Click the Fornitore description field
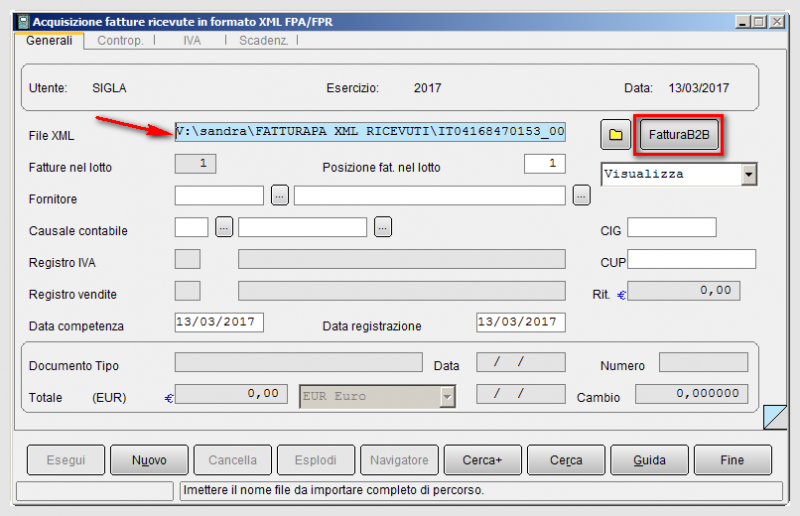800x516 pixels. coord(430,195)
